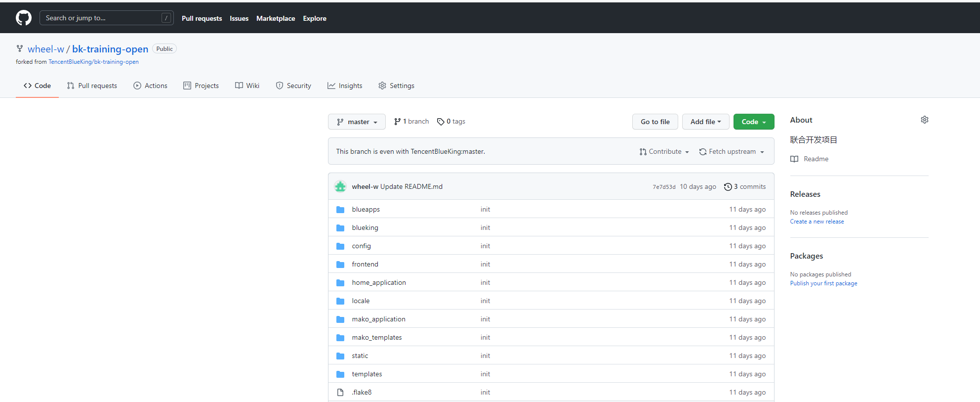Switch to the Code tab

[x=37, y=86]
